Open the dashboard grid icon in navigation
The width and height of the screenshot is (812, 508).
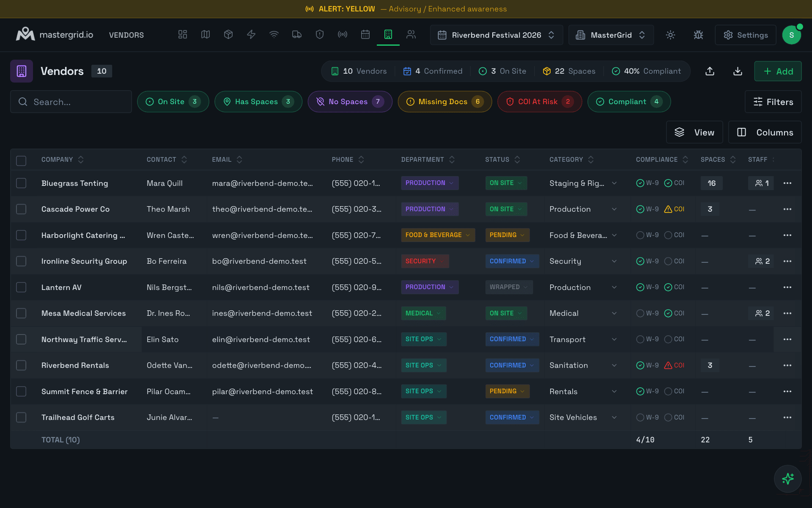(x=183, y=35)
